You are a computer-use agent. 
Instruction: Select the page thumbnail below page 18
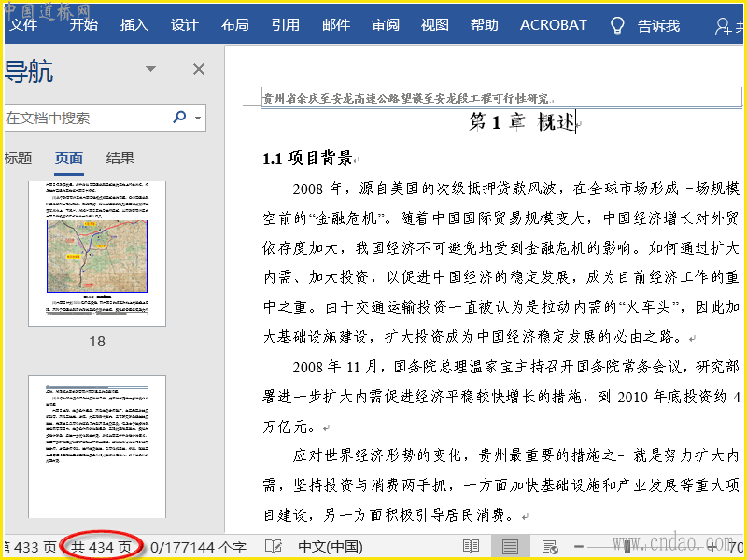tap(97, 447)
